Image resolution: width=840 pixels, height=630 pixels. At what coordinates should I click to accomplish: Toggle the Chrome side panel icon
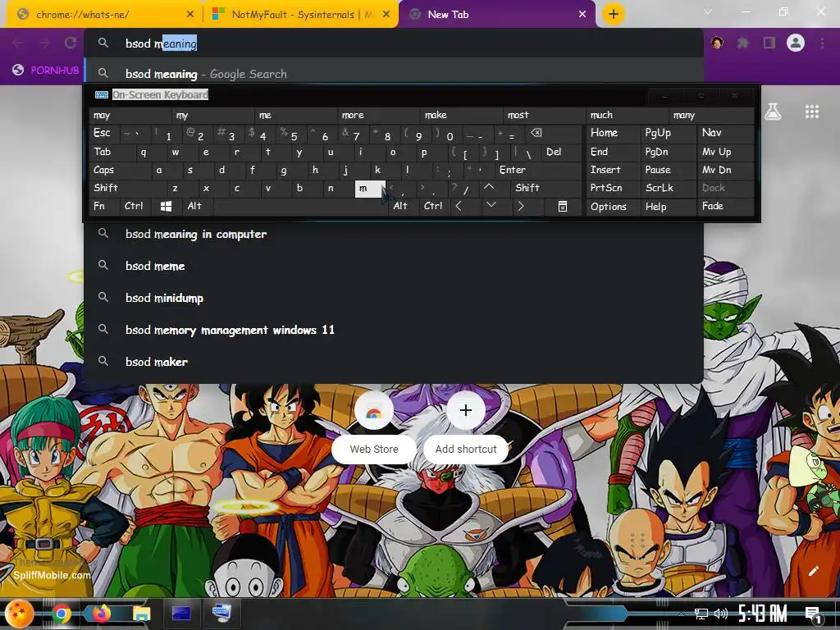769,43
